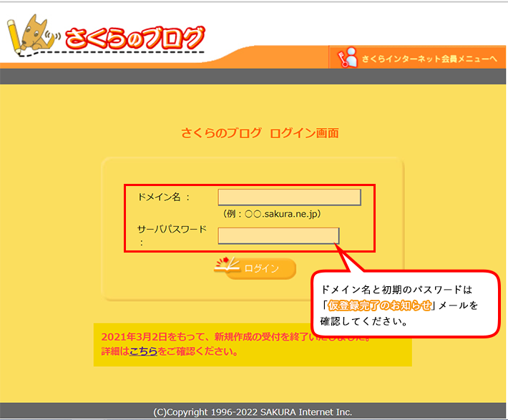Click the open book icon beside ログイン
The height and width of the screenshot is (420, 508).
point(227,265)
